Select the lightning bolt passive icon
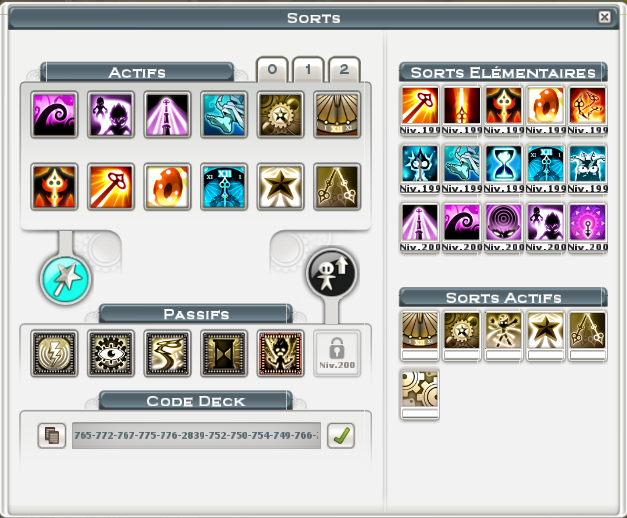The image size is (627, 518). pyautogui.click(x=54, y=353)
